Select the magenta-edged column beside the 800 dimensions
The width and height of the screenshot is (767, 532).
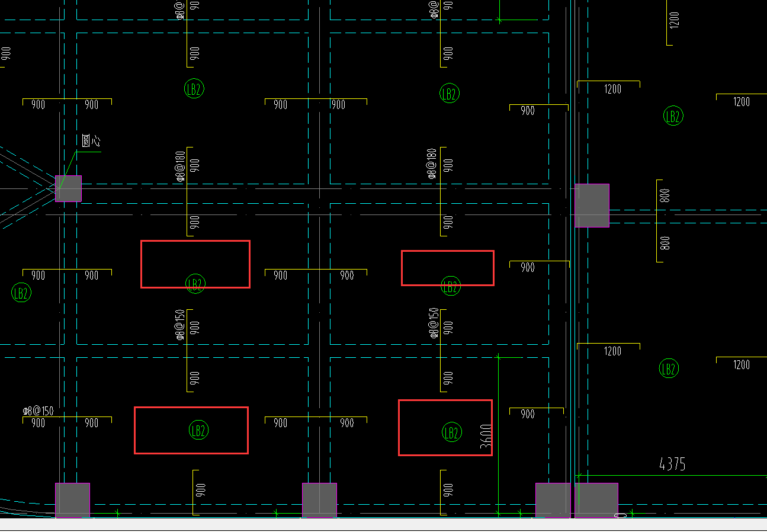pyautogui.click(x=592, y=206)
